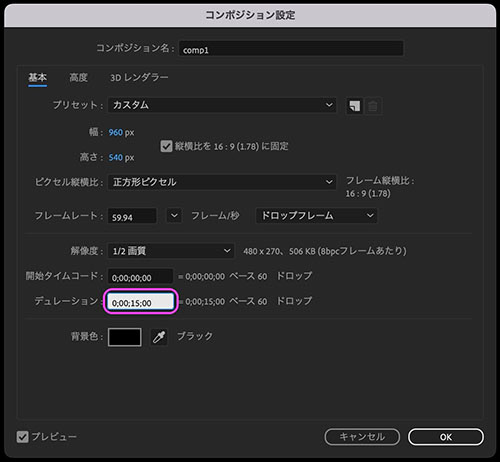Switch to the 高度 tab
Viewport: 500px width, 462px height.
point(78,78)
